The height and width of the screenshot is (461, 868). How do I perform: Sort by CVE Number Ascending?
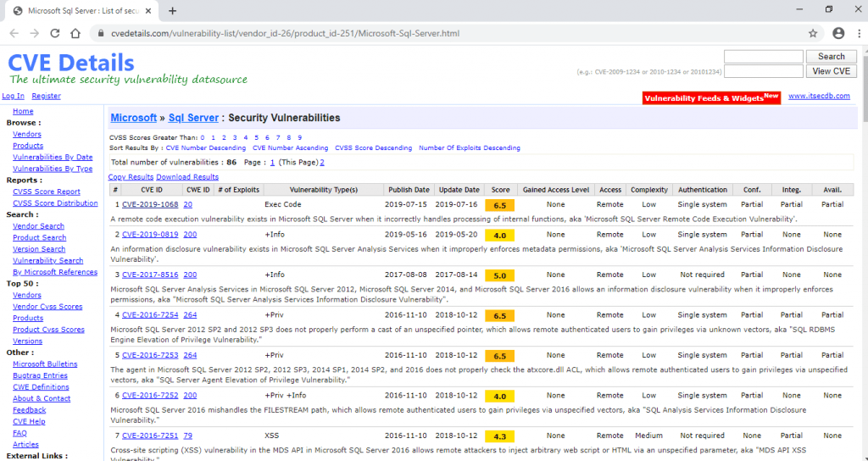tap(290, 147)
